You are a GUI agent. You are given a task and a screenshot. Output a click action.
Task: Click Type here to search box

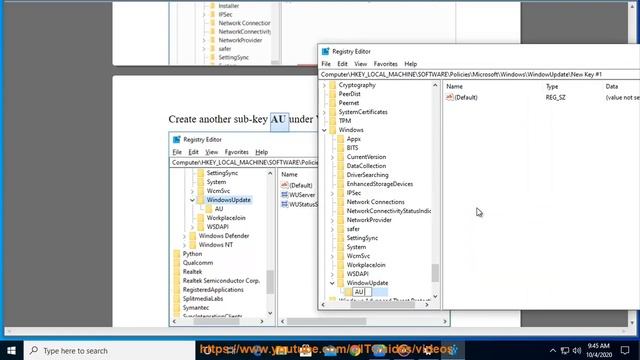(109, 351)
